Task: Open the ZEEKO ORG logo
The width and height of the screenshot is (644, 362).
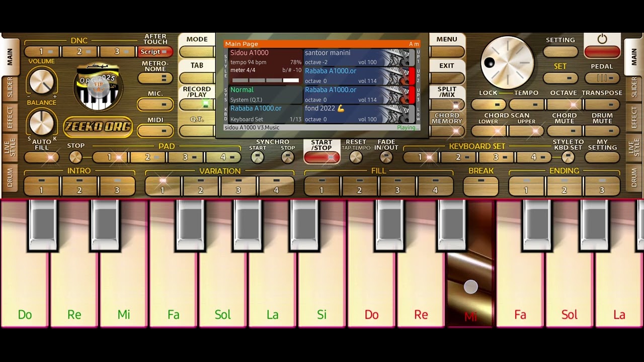Action: 98,127
